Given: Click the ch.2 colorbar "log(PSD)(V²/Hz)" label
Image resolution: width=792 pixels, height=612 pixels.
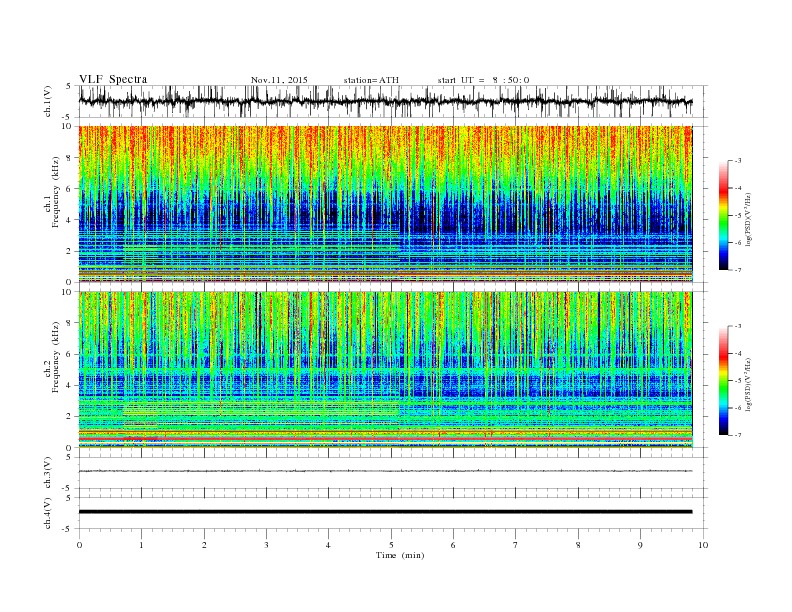Looking at the screenshot, I should coord(748,385).
